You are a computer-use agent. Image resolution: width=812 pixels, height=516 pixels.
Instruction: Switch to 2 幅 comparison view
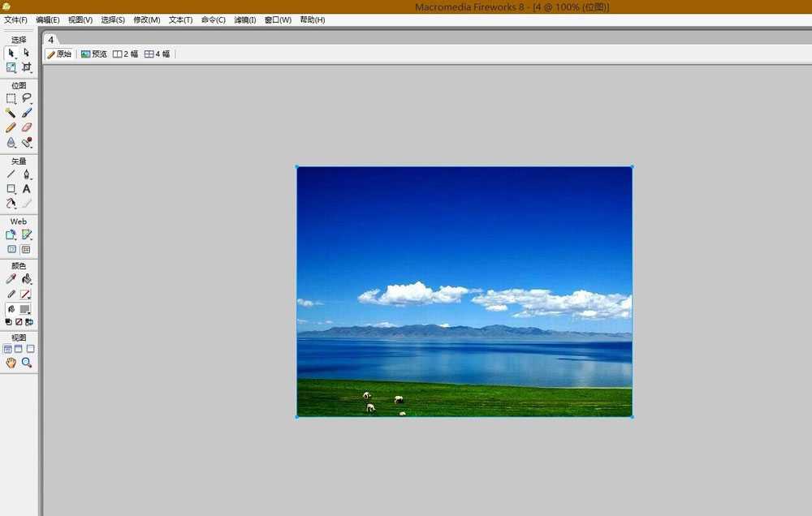(126, 54)
